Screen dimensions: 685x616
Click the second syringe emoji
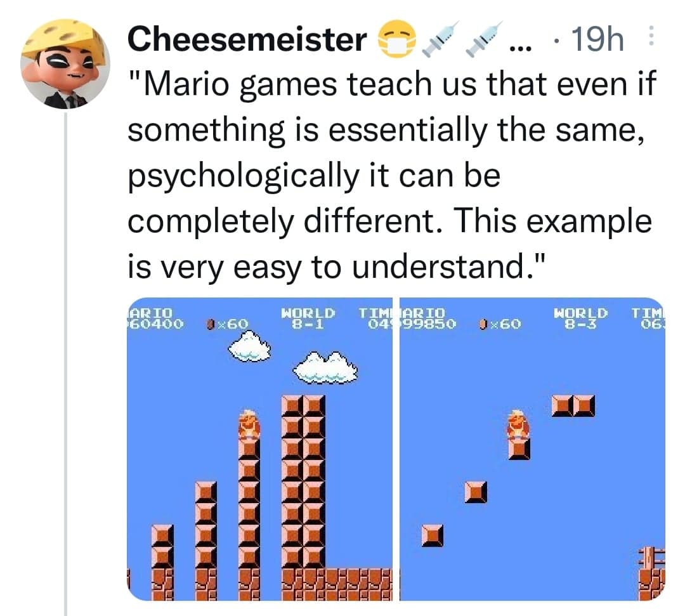[x=484, y=39]
